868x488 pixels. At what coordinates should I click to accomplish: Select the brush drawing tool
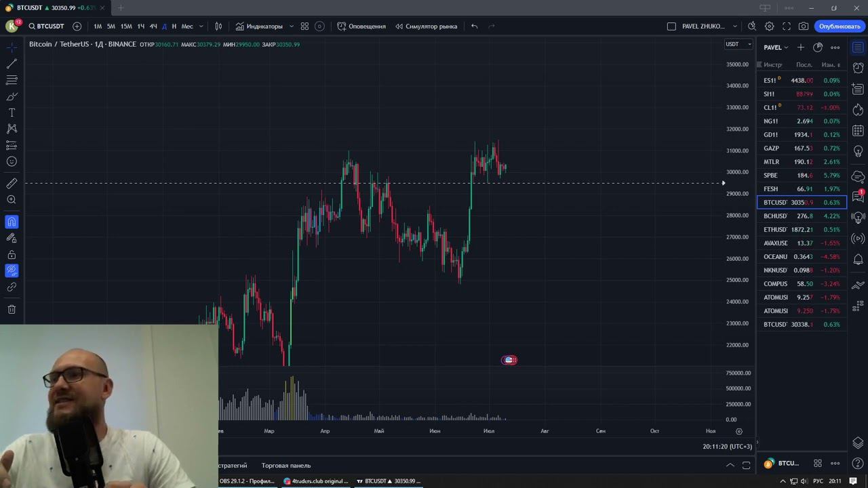pyautogui.click(x=12, y=96)
